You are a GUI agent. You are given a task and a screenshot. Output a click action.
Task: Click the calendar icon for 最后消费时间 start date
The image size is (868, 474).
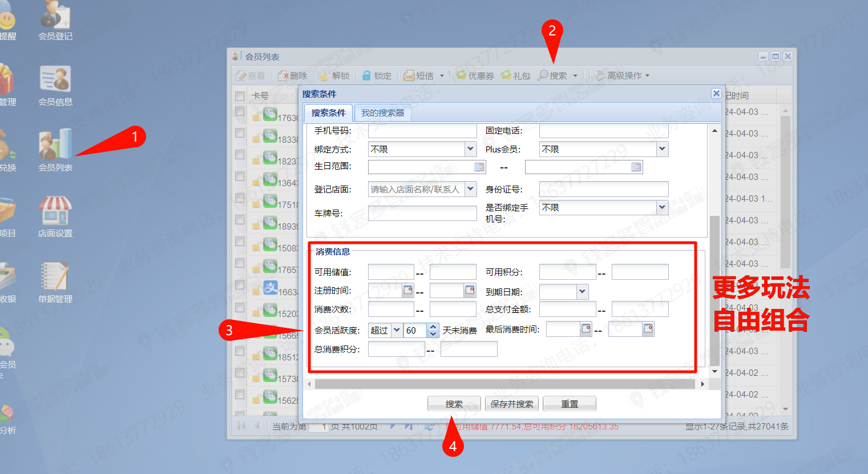(586, 328)
